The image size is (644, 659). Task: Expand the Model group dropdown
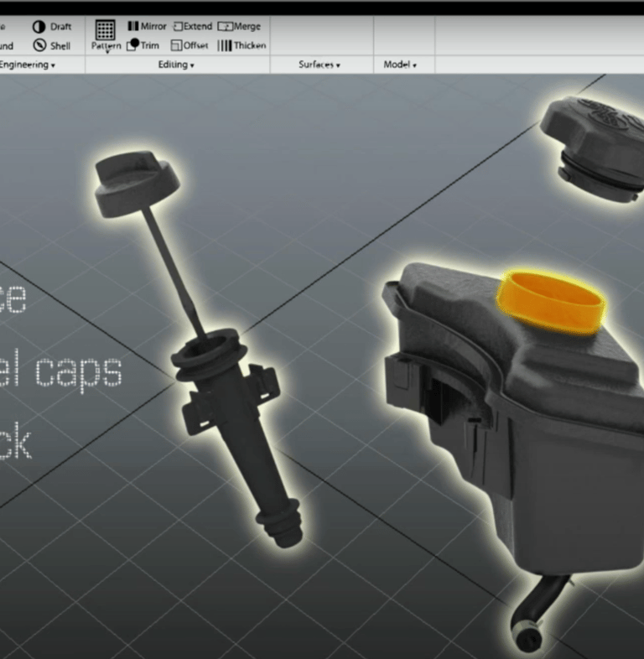pos(414,65)
